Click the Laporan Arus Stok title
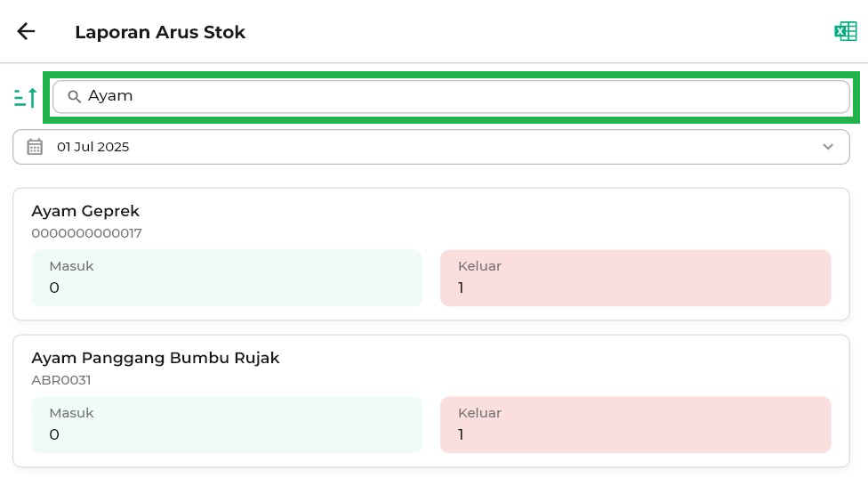 [160, 32]
